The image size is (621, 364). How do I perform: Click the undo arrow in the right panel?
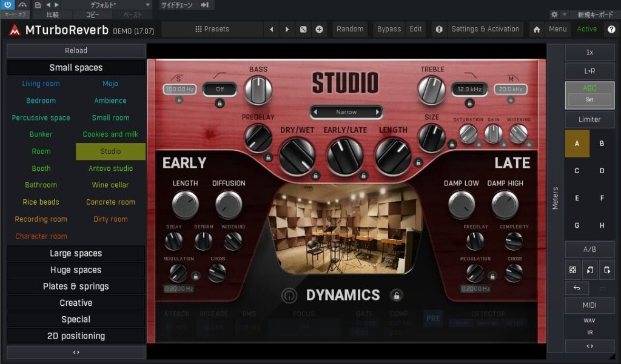coord(577,288)
